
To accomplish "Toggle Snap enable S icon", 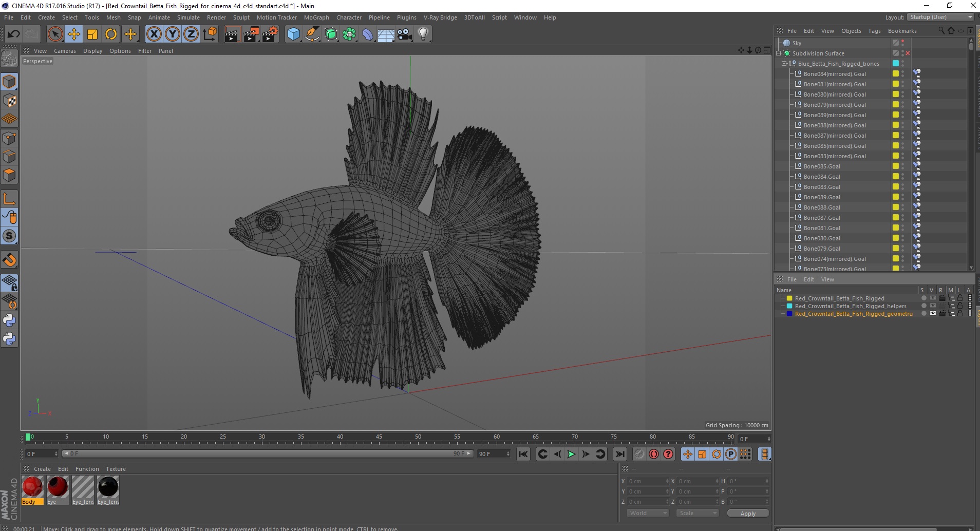I will point(9,236).
